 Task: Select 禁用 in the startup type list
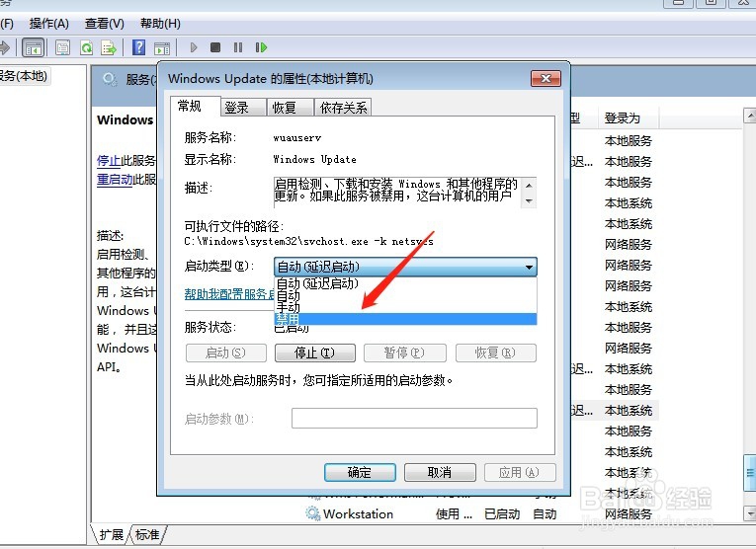pyautogui.click(x=405, y=319)
